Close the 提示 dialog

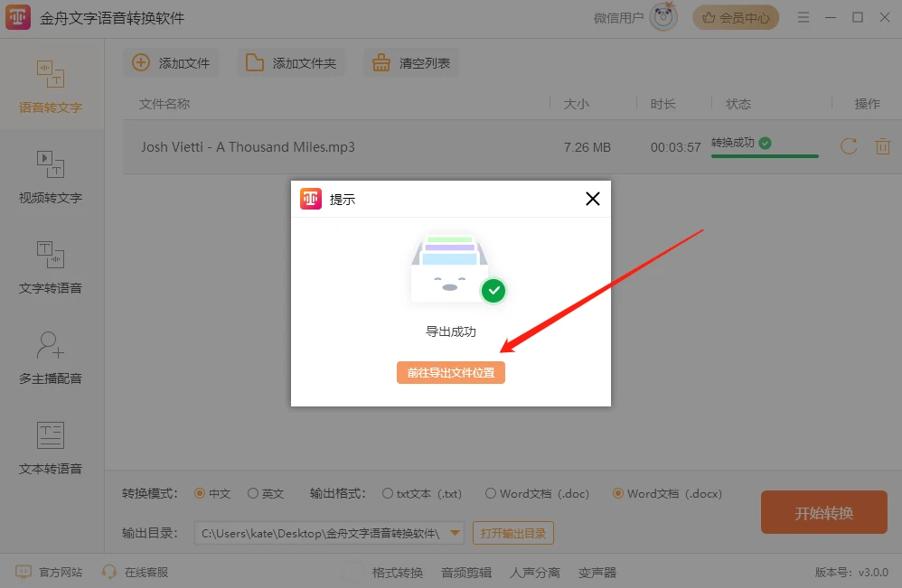tap(593, 199)
